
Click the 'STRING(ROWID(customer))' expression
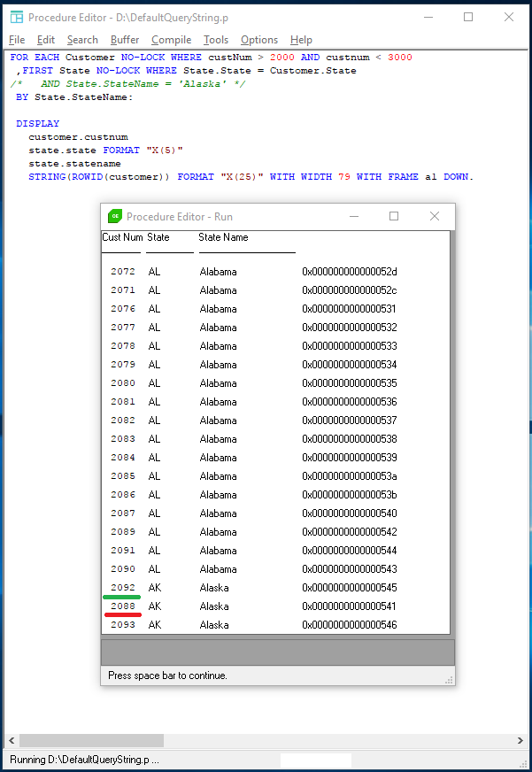100,177
